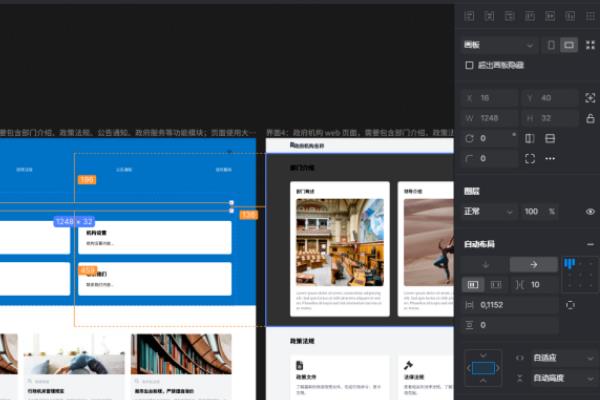600x400 pixels.
Task: Open the three-dot more options menu
Action: pyautogui.click(x=550, y=158)
